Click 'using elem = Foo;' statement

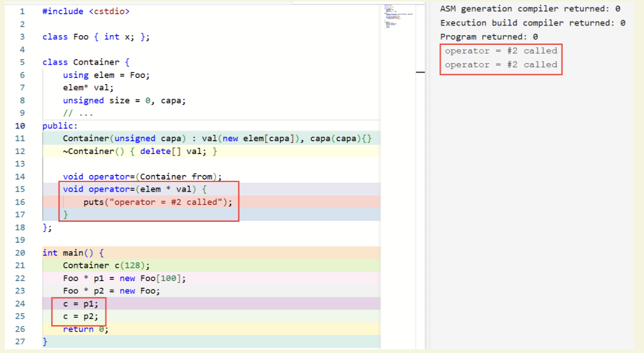point(106,75)
